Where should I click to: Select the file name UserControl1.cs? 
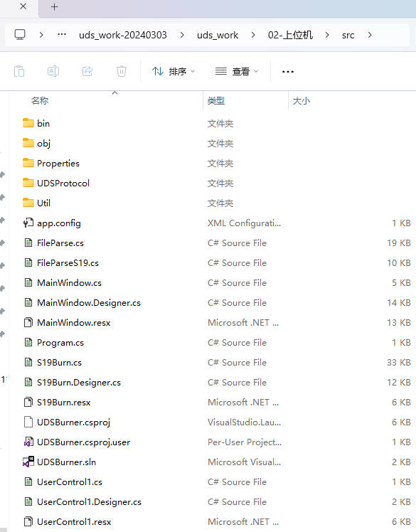point(70,482)
